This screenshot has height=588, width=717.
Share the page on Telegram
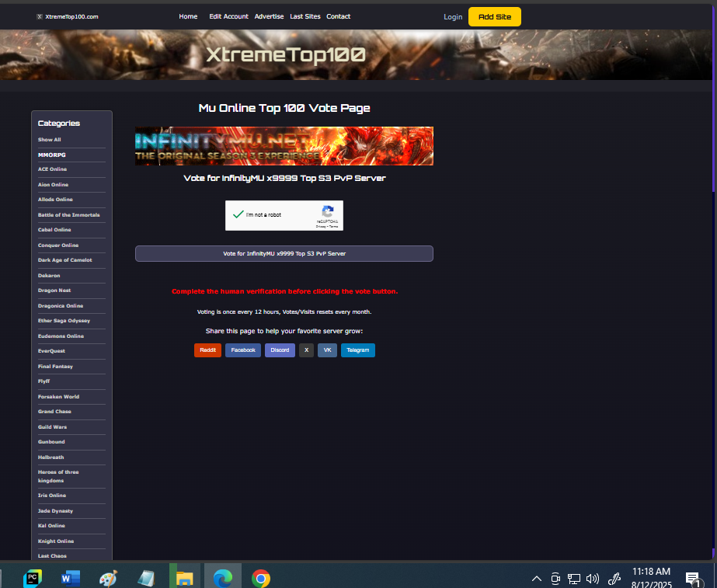point(357,350)
